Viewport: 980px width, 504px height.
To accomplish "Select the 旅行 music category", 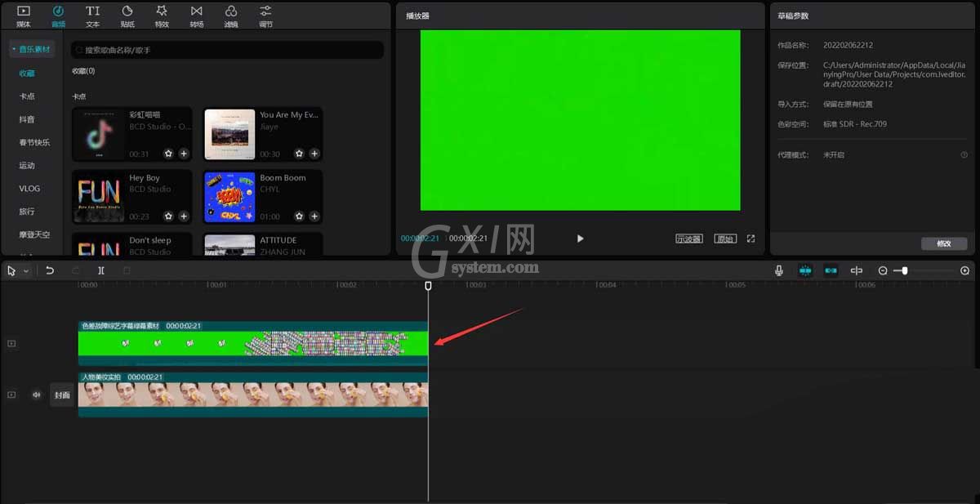I will 27,211.
